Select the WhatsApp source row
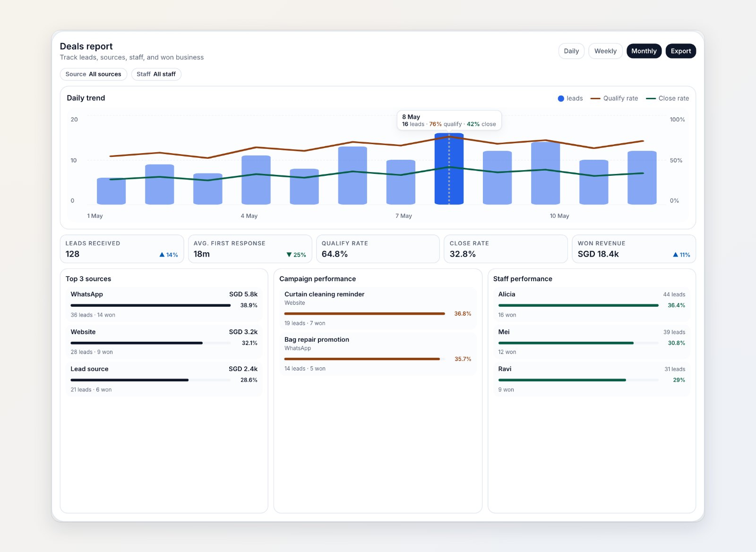The height and width of the screenshot is (552, 756). coord(164,304)
